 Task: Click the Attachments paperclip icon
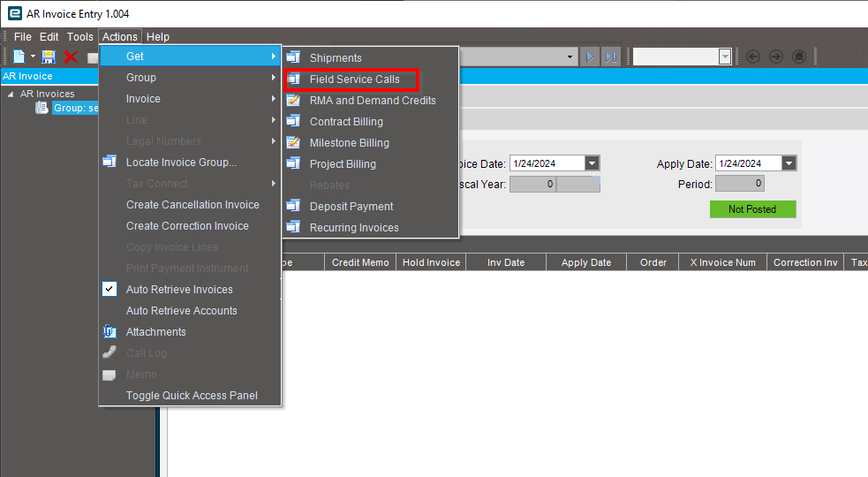pyautogui.click(x=109, y=331)
